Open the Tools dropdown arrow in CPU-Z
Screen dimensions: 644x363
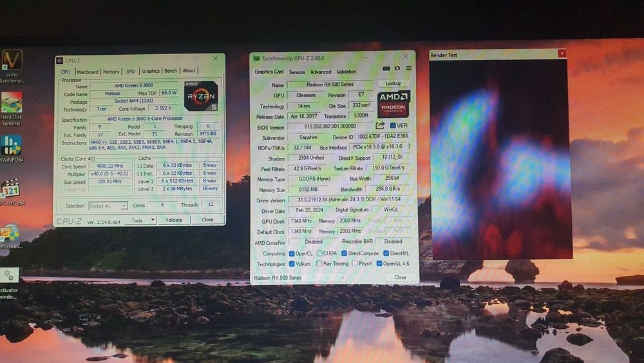click(x=153, y=221)
